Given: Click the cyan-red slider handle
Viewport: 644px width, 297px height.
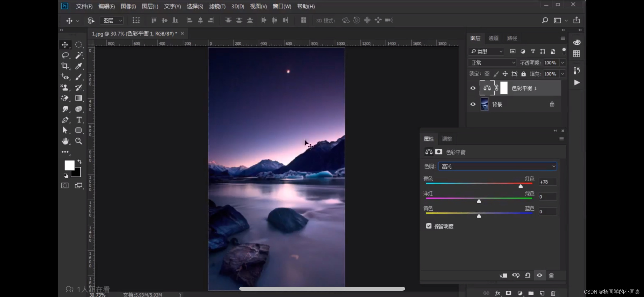Looking at the screenshot, I should coord(521,186).
